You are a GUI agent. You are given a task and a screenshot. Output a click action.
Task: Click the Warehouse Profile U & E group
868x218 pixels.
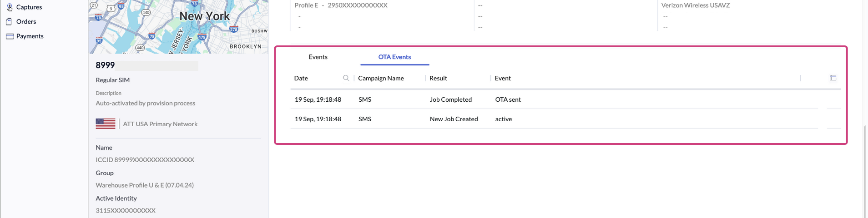pyautogui.click(x=145, y=185)
